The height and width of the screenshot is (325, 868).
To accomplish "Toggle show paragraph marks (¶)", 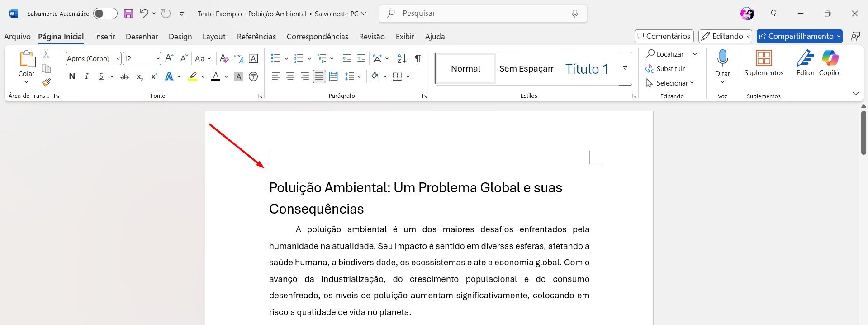I will pos(418,58).
